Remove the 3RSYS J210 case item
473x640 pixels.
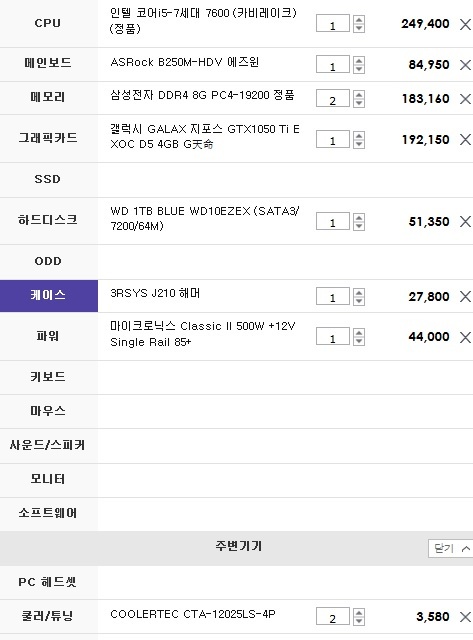[x=465, y=296]
